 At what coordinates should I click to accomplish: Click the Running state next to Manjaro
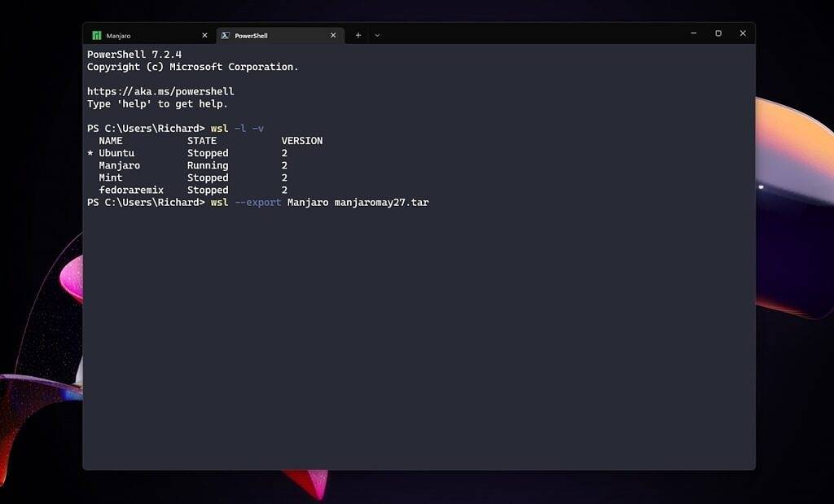tap(208, 164)
